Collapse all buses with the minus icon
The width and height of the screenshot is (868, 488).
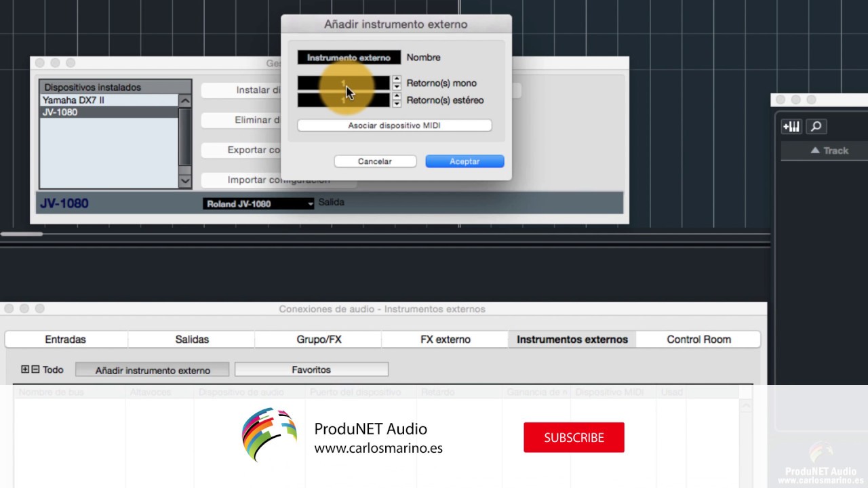(35, 369)
